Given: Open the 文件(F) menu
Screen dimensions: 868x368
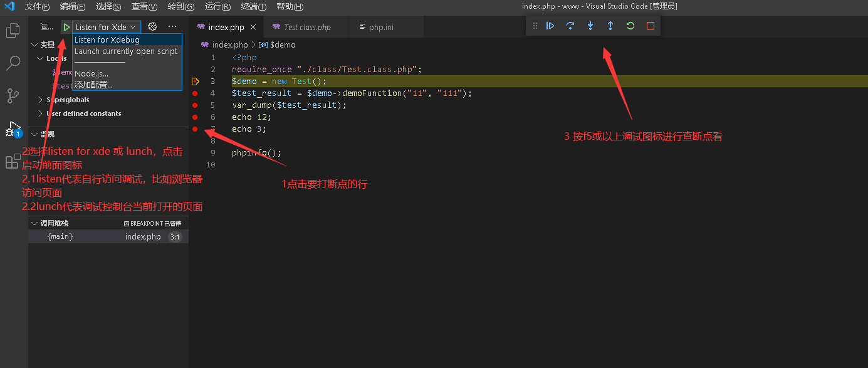Looking at the screenshot, I should pyautogui.click(x=37, y=6).
